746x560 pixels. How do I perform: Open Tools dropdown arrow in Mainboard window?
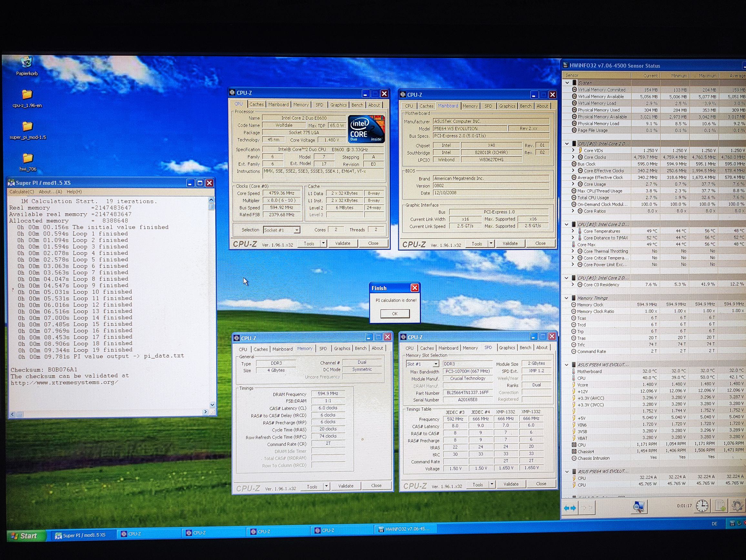[x=491, y=244]
